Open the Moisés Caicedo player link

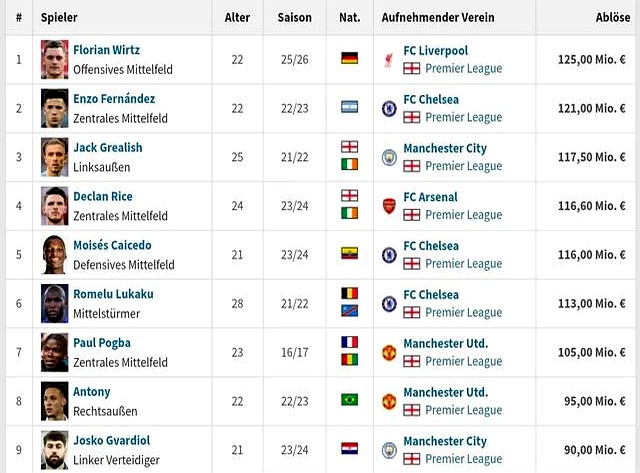112,245
